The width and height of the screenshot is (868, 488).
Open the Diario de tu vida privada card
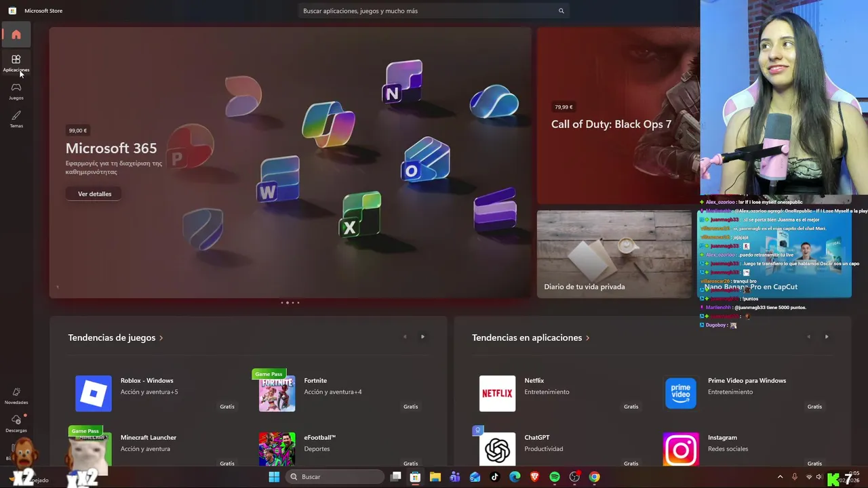tap(614, 253)
